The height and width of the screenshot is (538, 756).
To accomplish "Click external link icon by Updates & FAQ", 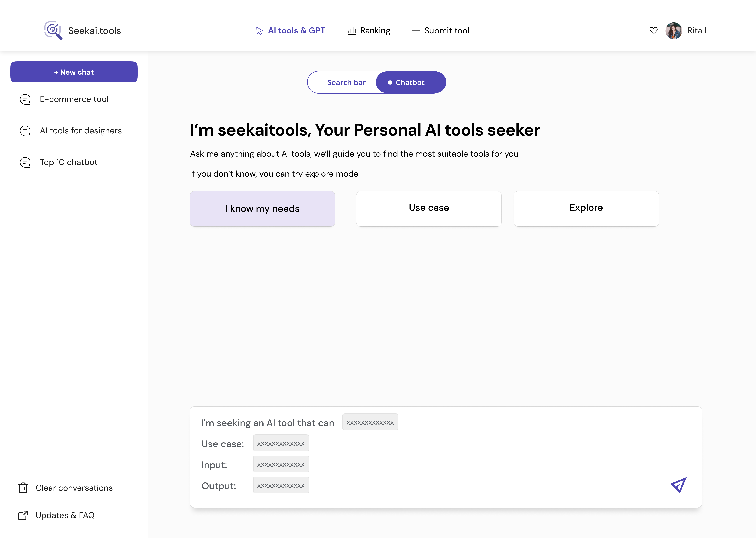I will click(x=23, y=515).
